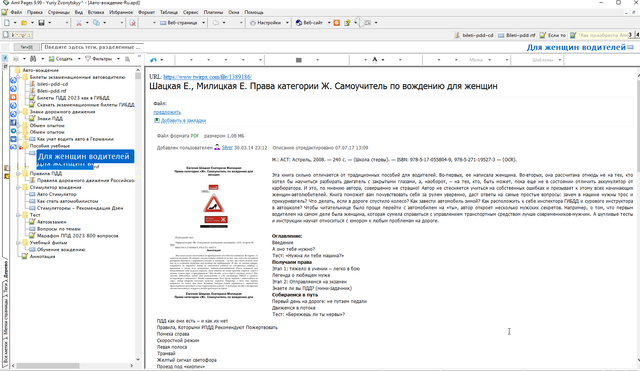Click the Cut scissors icon
Screen dimensions: 640x371
coord(79,23)
